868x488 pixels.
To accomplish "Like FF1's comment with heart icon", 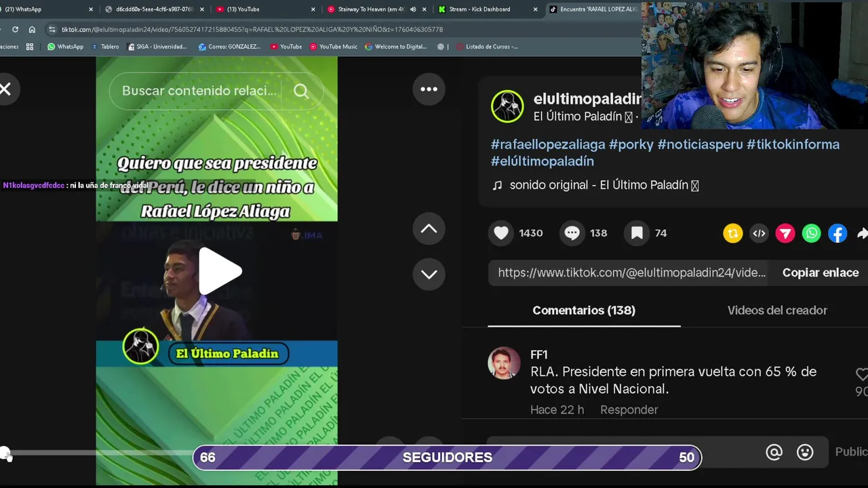I will pyautogui.click(x=862, y=374).
